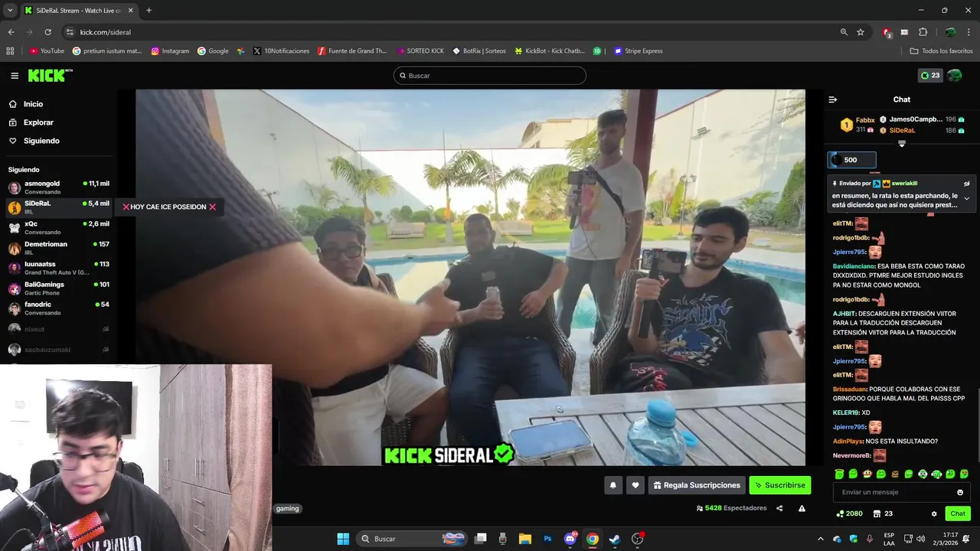Click the Regala Suscripciones button
The image size is (980, 551).
pyautogui.click(x=696, y=485)
